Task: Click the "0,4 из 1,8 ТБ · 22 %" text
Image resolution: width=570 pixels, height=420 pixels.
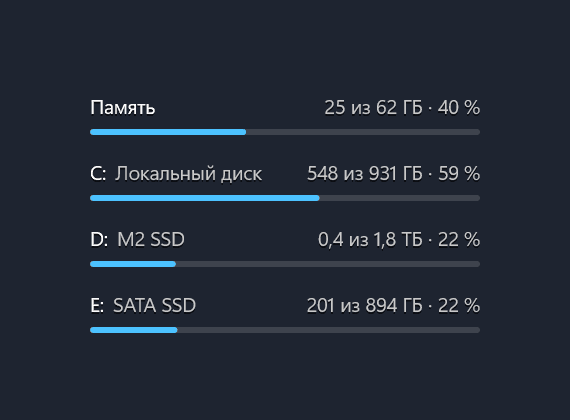Action: pos(399,240)
